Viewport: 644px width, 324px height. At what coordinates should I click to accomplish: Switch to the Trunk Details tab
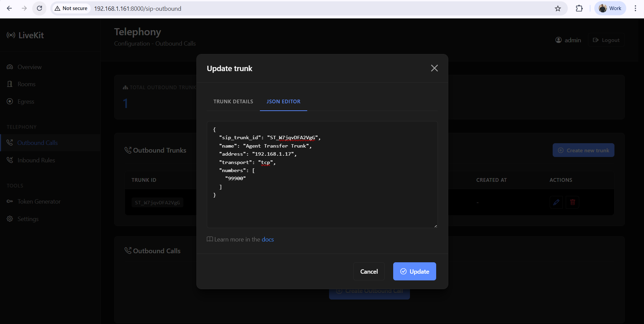point(233,101)
